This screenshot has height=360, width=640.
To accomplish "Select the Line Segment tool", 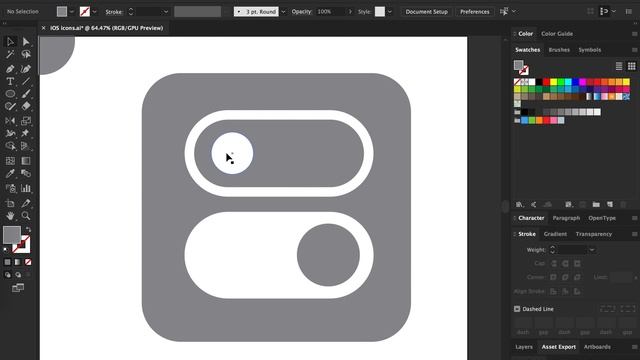I will click(x=26, y=81).
